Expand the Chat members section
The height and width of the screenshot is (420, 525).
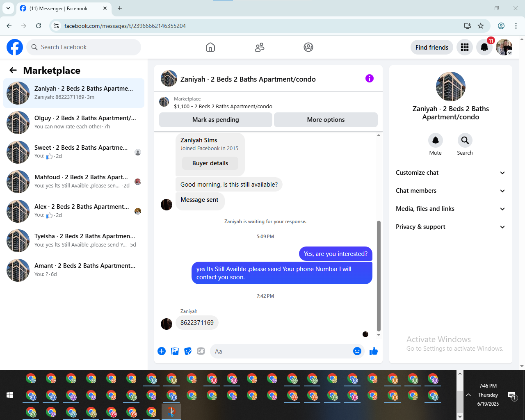(x=450, y=191)
